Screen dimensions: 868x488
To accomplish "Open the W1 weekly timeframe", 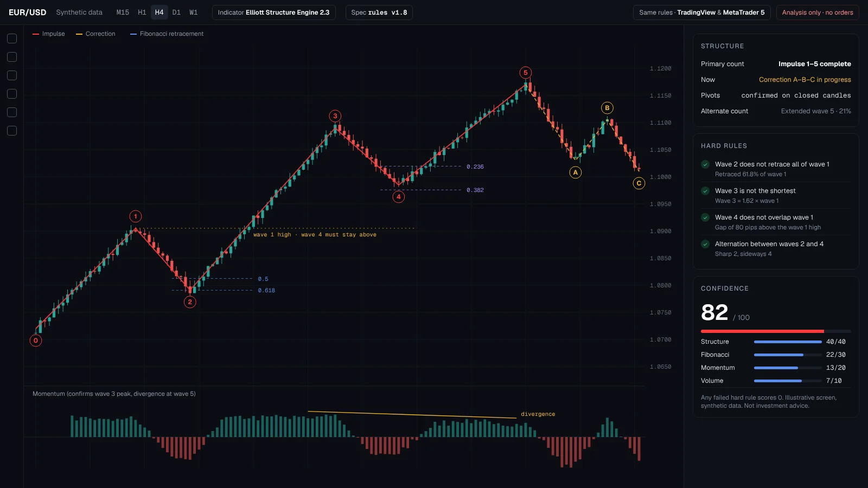I will pyautogui.click(x=194, y=12).
